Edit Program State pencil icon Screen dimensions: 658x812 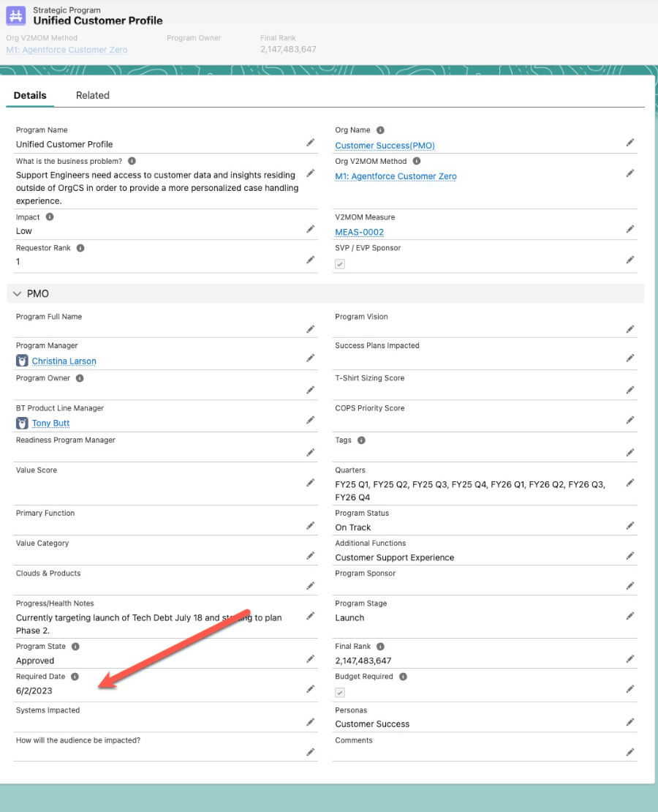tap(310, 658)
